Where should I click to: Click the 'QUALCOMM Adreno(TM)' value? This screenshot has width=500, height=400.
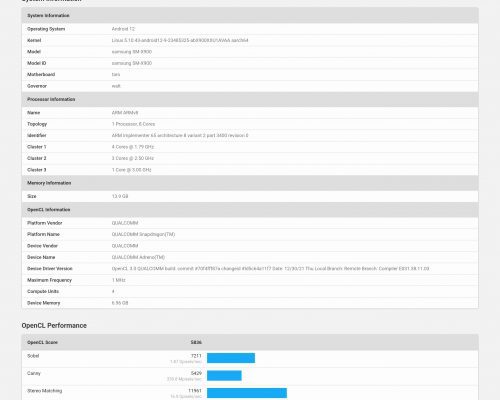click(138, 257)
